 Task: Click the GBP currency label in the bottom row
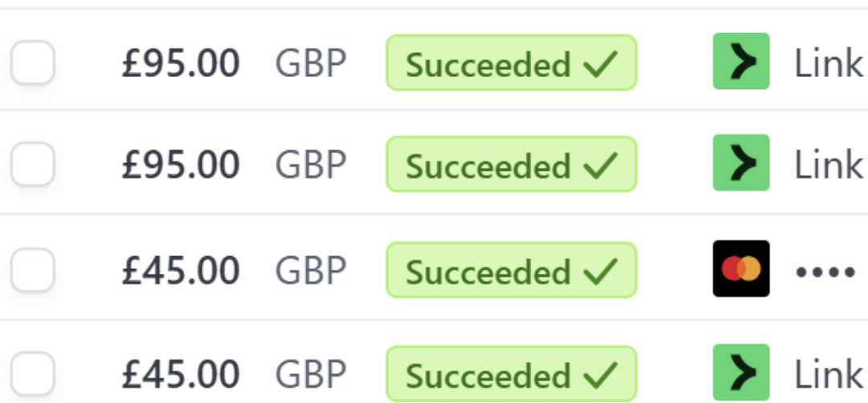point(311,374)
